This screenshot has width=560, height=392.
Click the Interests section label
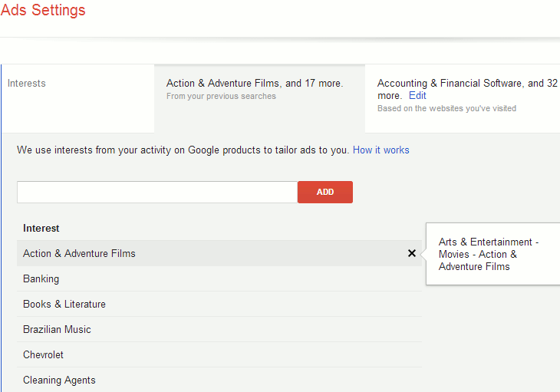point(26,83)
